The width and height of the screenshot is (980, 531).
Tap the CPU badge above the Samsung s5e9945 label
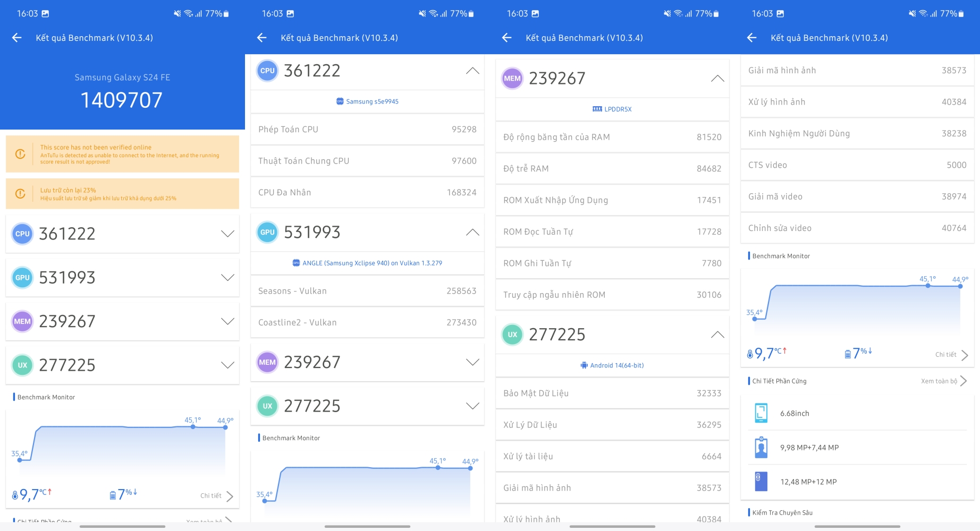click(267, 71)
